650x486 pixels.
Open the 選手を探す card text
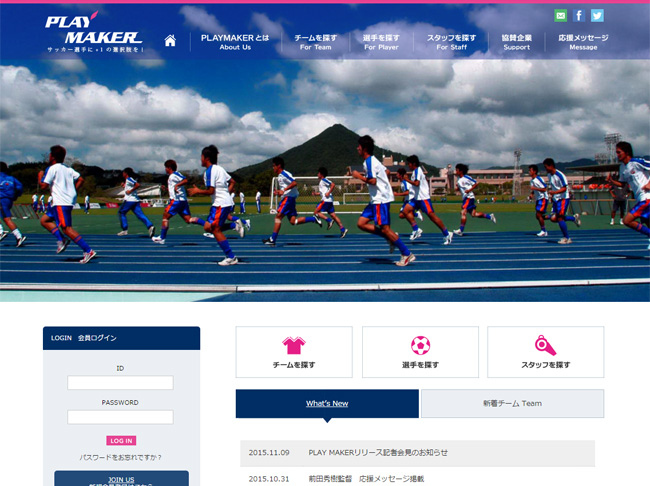tap(420, 365)
